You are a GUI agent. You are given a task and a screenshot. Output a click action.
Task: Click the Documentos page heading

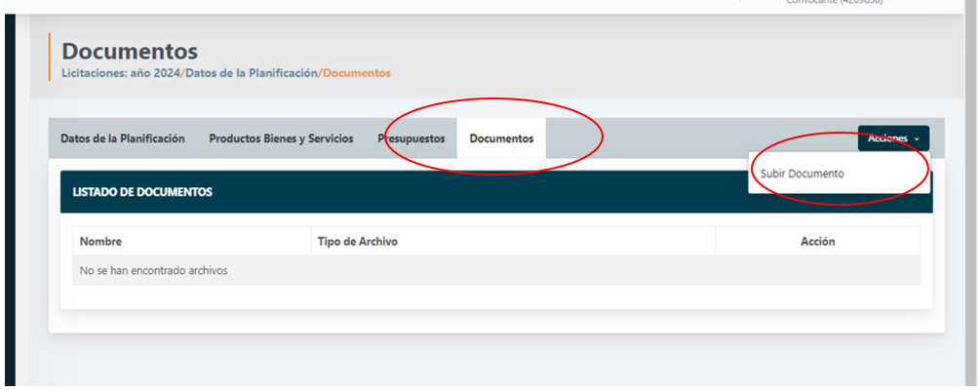click(130, 51)
